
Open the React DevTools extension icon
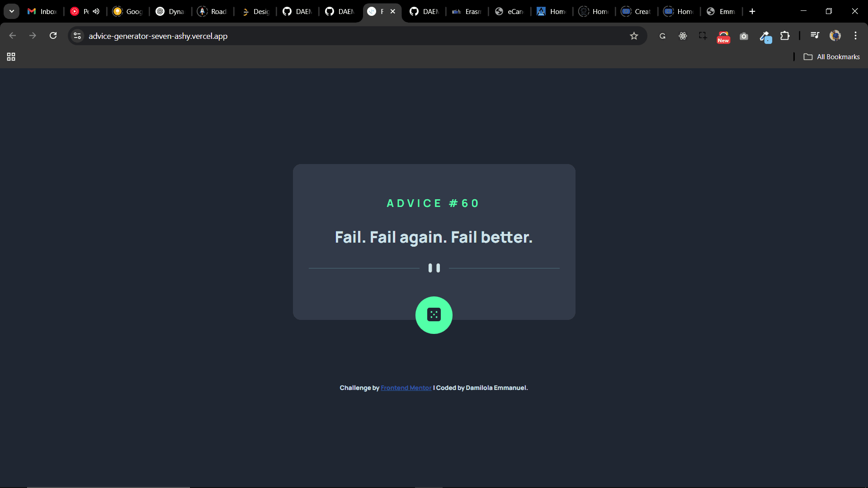[x=683, y=36]
